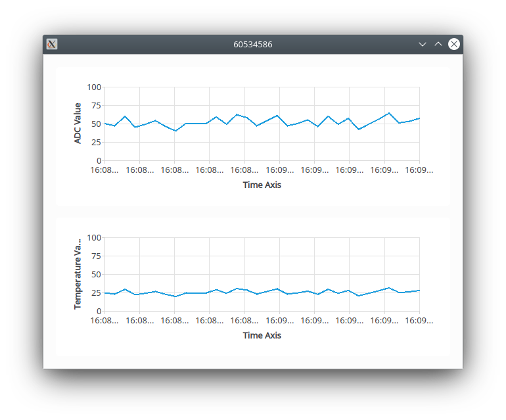Click the 100 tick on Temperature chart
506x420 pixels.
[x=94, y=238]
